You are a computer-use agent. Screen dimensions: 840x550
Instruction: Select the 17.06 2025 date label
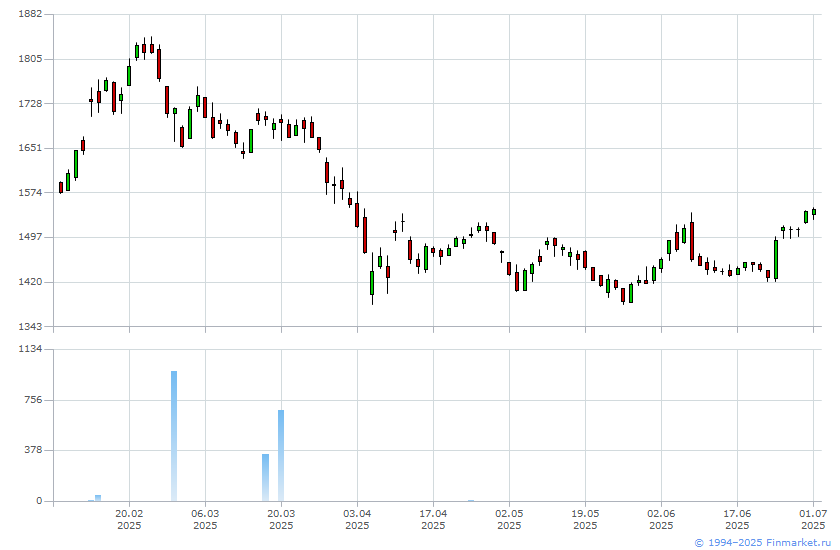737,519
